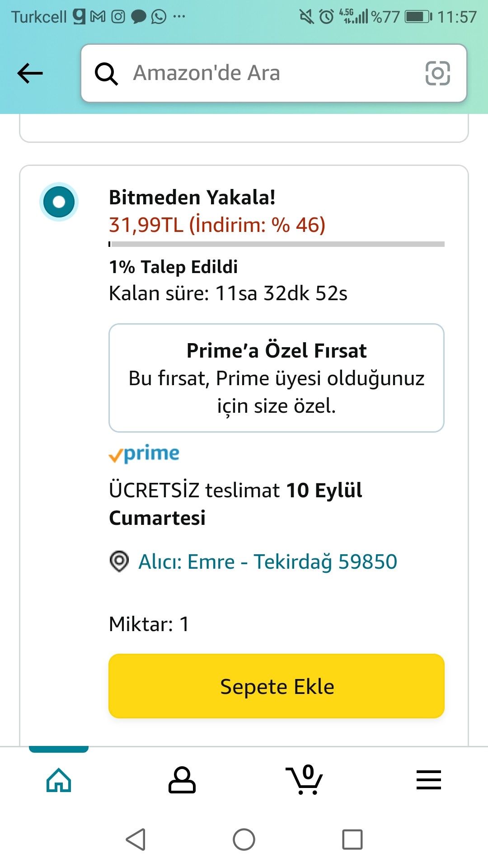This screenshot has width=488, height=868.
Task: Tap the 31,99TL discount price text
Action: (217, 225)
